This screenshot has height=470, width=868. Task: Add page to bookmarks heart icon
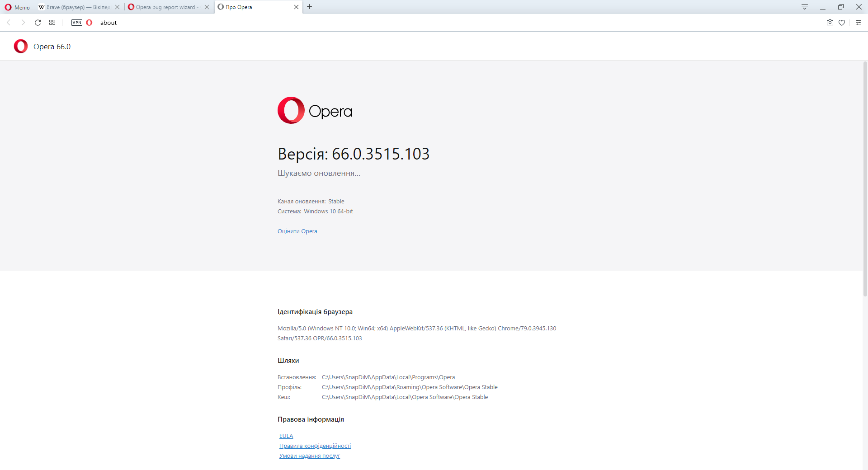tap(842, 23)
